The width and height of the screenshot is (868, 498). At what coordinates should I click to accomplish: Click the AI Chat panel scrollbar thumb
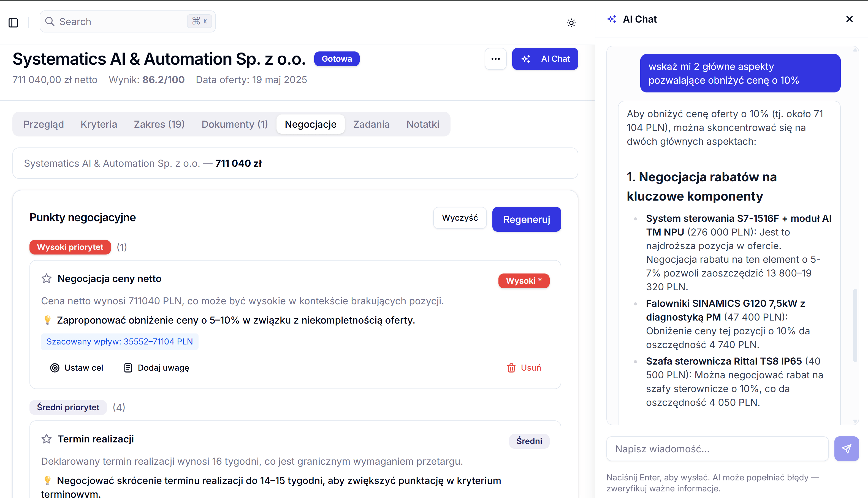[855, 325]
